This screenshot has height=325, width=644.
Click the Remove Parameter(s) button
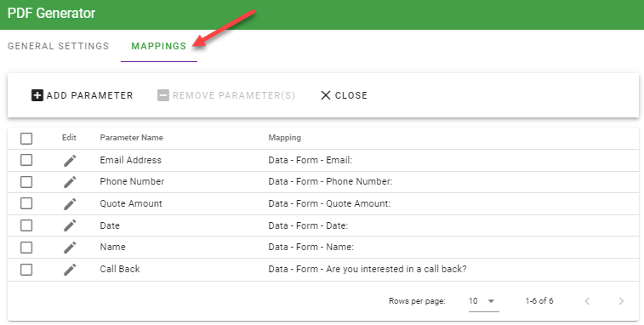pyautogui.click(x=226, y=95)
